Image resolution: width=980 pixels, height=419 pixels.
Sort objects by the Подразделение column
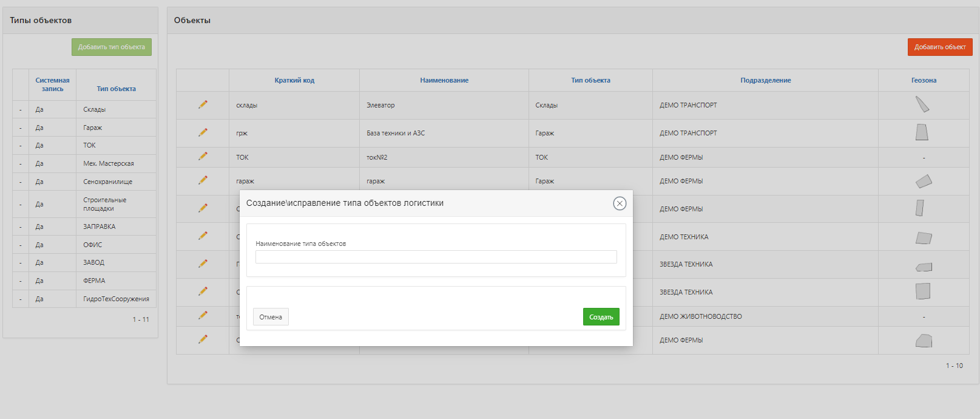765,80
